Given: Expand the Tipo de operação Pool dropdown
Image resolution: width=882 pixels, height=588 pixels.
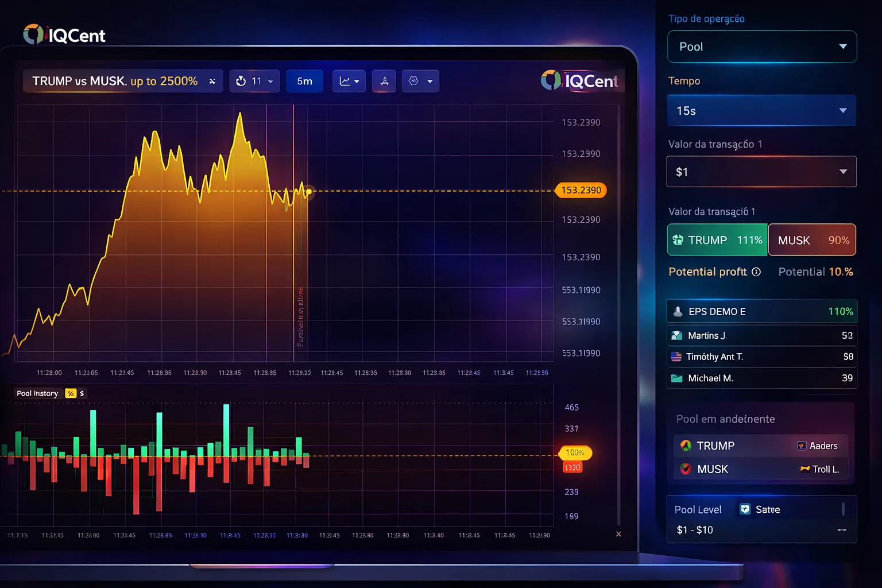Looking at the screenshot, I should (762, 47).
